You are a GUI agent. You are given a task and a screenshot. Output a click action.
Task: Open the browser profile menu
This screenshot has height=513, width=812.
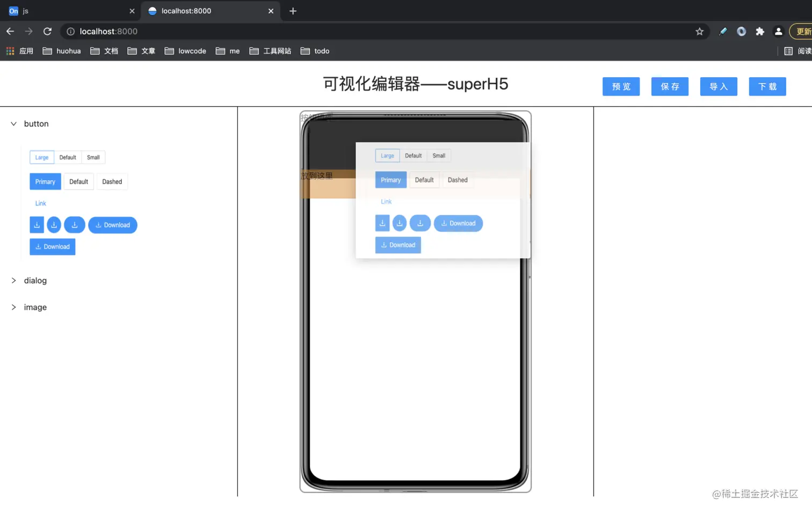tap(778, 32)
